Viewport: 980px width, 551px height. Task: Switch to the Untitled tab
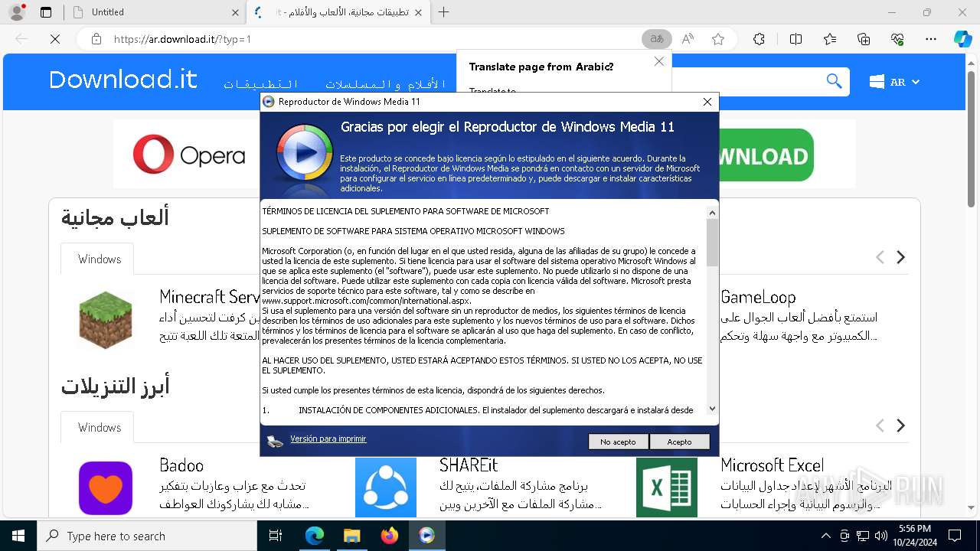[153, 12]
